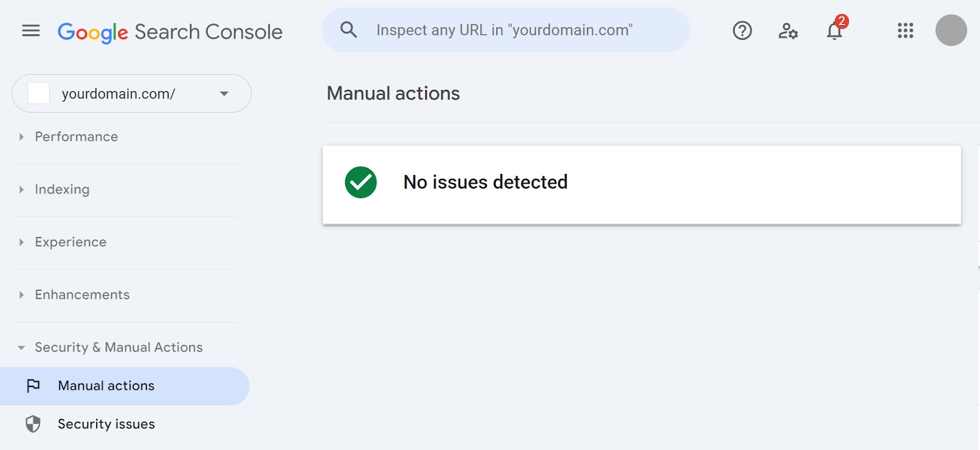Click the Security issues shield icon
The height and width of the screenshot is (450, 980).
pyautogui.click(x=34, y=423)
